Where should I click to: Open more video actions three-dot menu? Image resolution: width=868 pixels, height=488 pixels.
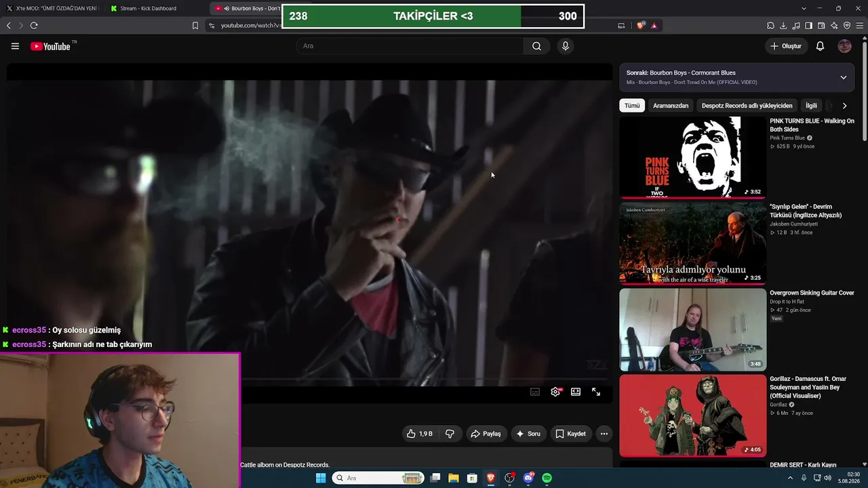pos(604,434)
